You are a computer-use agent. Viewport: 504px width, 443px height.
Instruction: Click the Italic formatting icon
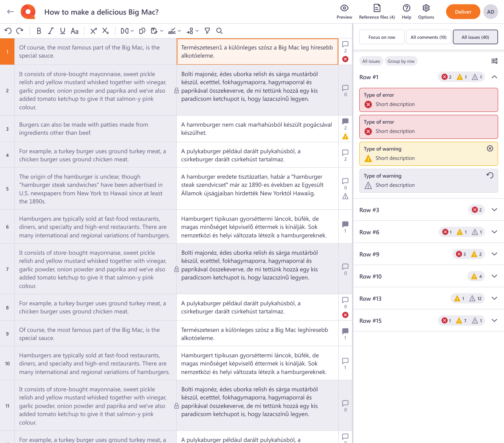(51, 31)
